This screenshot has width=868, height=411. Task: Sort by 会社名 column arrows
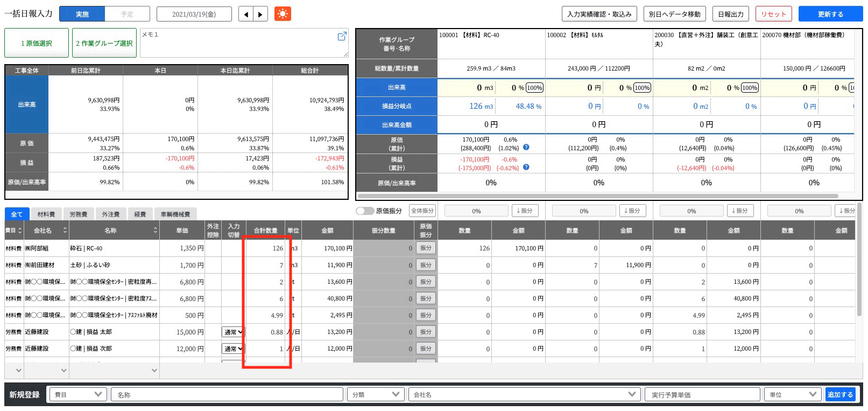coord(65,231)
